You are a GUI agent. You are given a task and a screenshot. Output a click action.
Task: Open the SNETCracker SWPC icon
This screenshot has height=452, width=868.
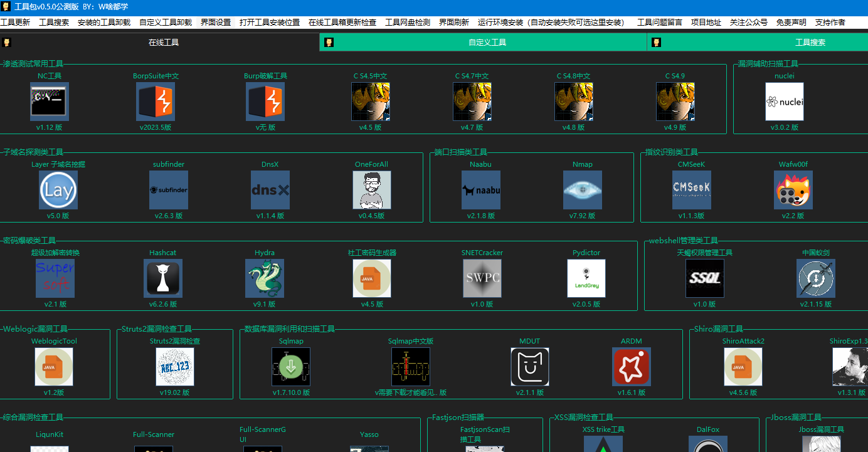[x=482, y=278]
